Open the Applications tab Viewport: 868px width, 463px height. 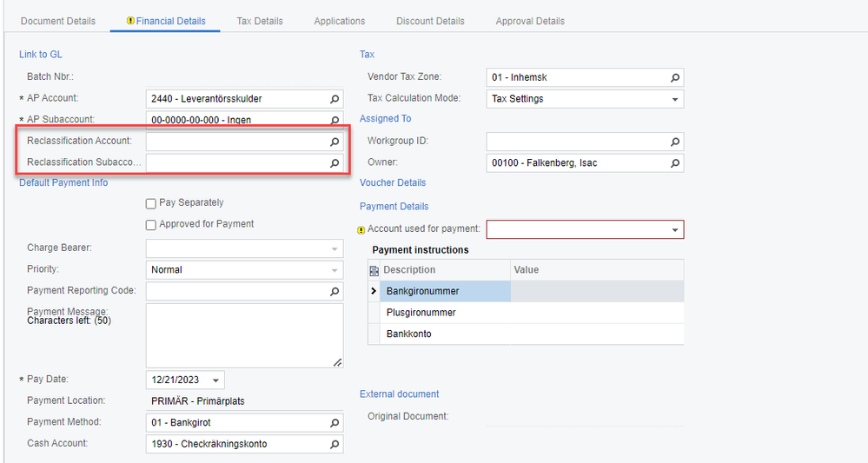(x=340, y=21)
